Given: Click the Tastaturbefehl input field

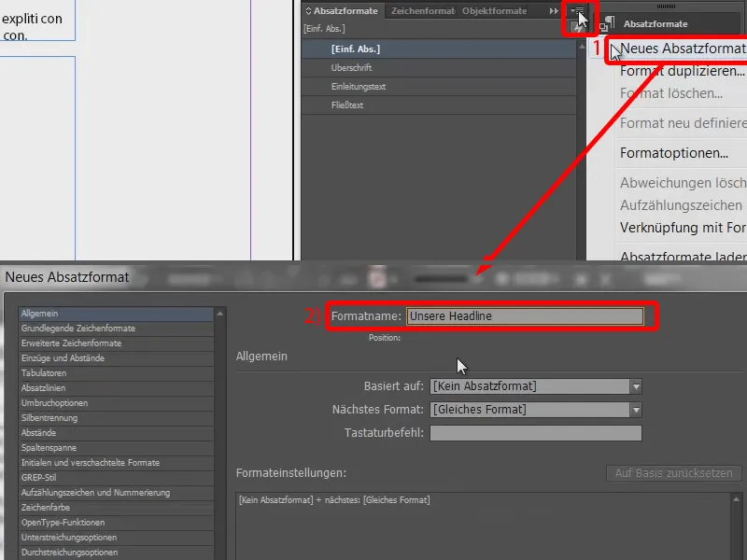Looking at the screenshot, I should pyautogui.click(x=535, y=433).
